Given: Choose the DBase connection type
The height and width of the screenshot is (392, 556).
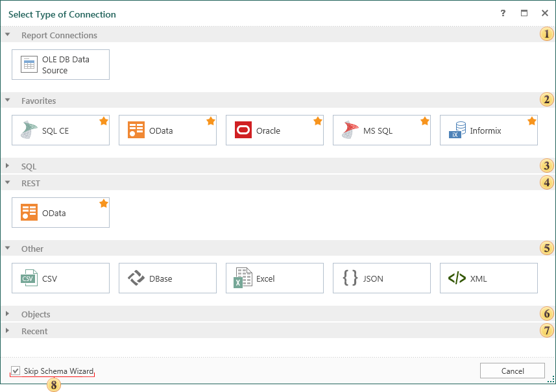Looking at the screenshot, I should (167, 278).
